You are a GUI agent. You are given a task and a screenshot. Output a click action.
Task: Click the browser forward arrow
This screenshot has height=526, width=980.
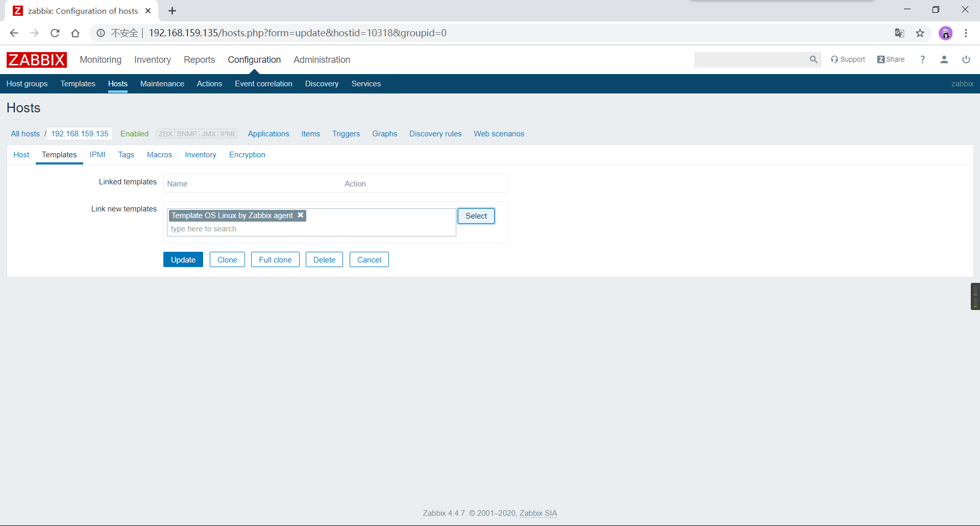(x=34, y=33)
